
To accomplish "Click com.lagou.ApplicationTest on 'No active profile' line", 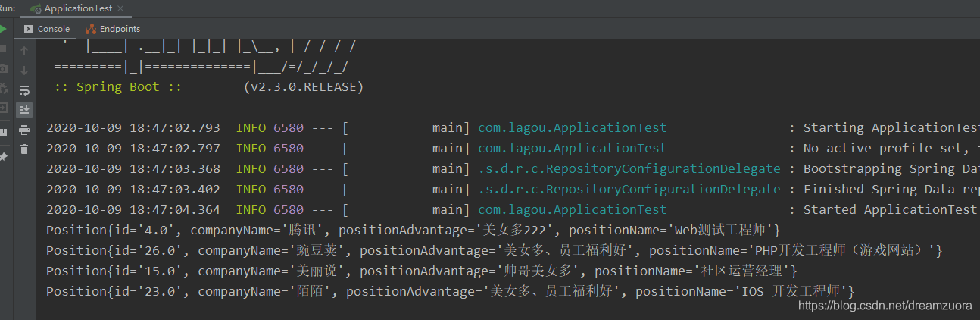I will pos(573,149).
